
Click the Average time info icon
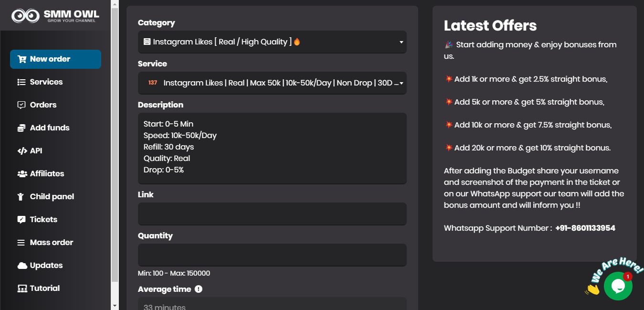[199, 289]
